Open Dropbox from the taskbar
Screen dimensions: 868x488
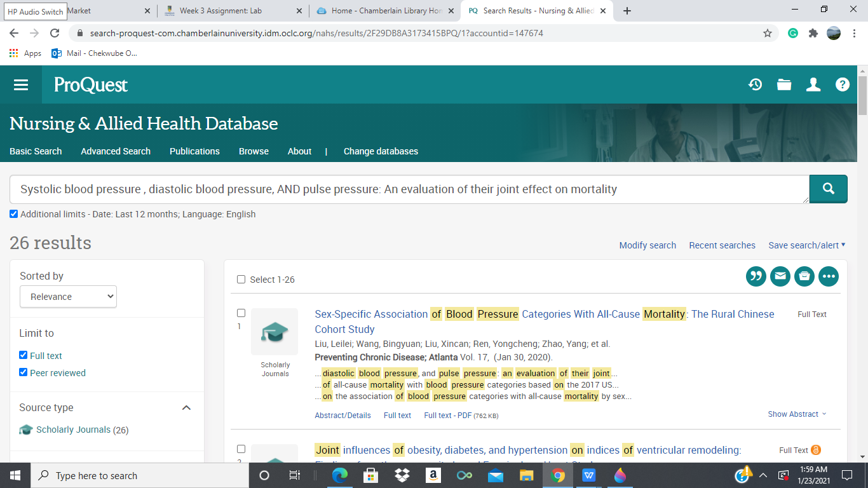(x=402, y=475)
